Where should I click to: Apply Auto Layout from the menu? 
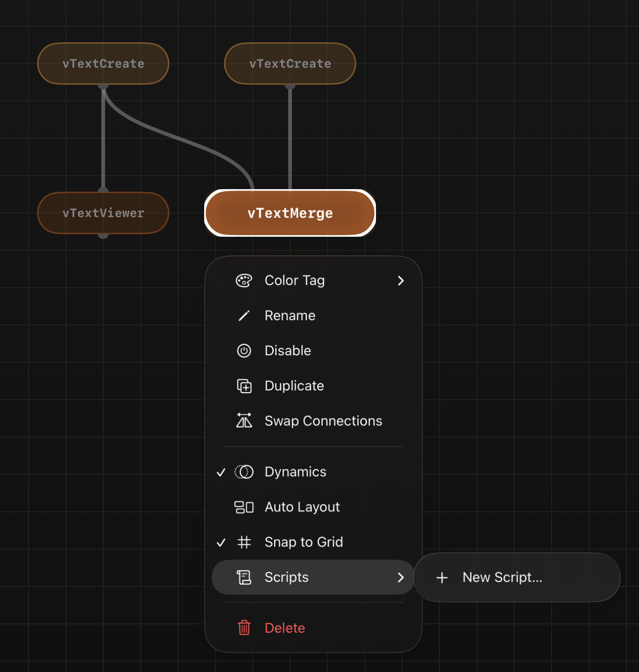313,507
